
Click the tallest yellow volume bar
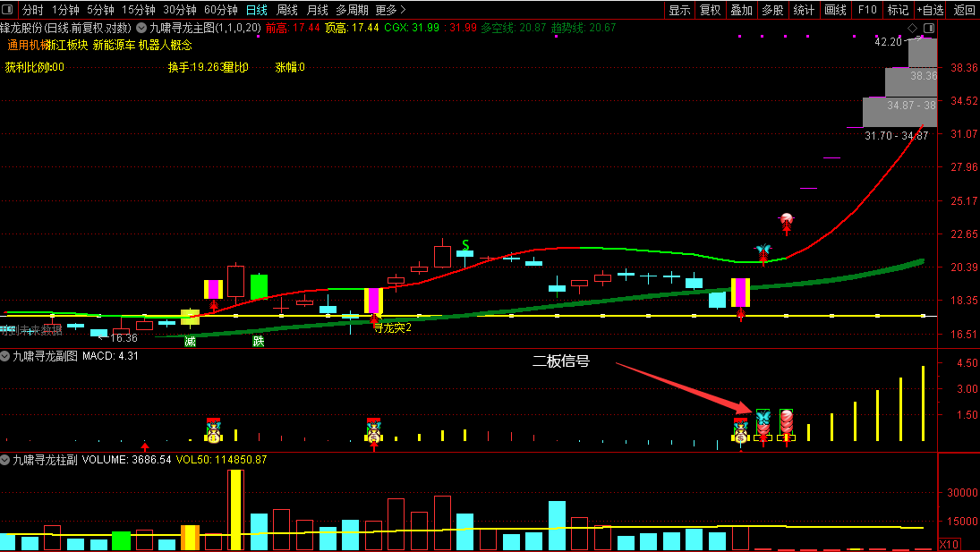tap(235, 510)
